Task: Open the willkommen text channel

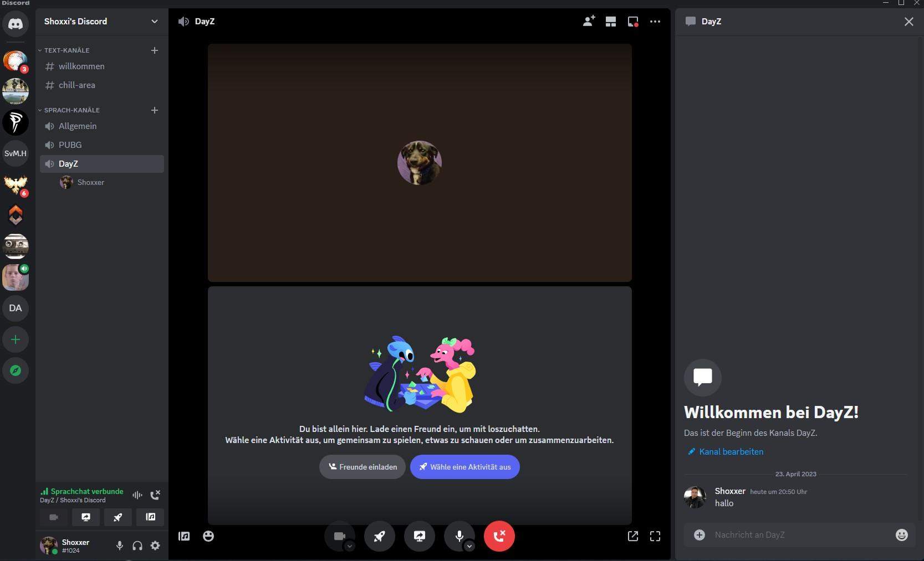Action: [102, 66]
